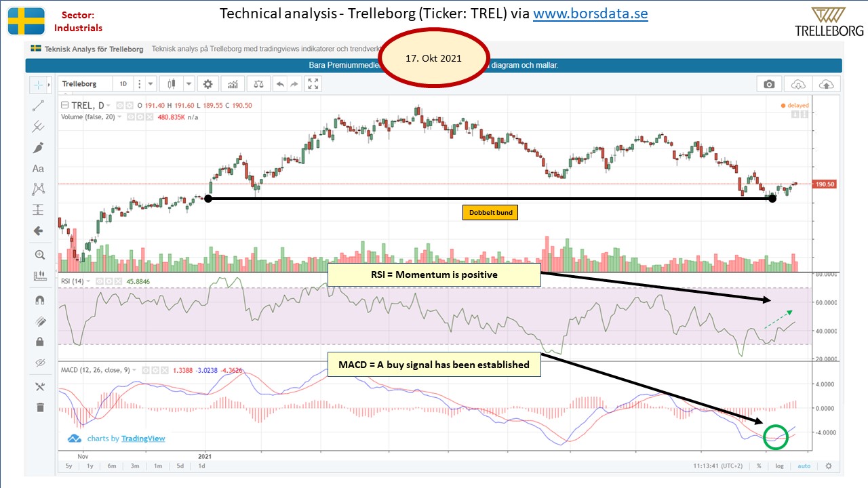Open the Volume indicator dropdown arrow
The height and width of the screenshot is (488, 868).
click(x=120, y=116)
